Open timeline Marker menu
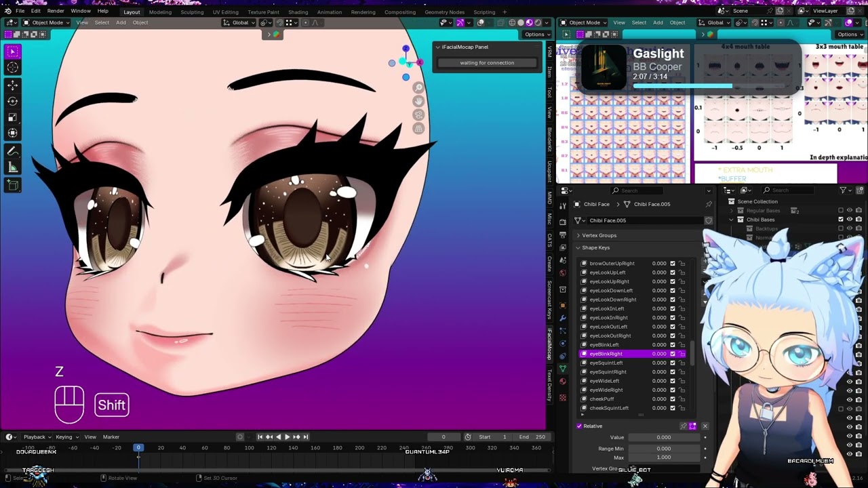 click(111, 437)
